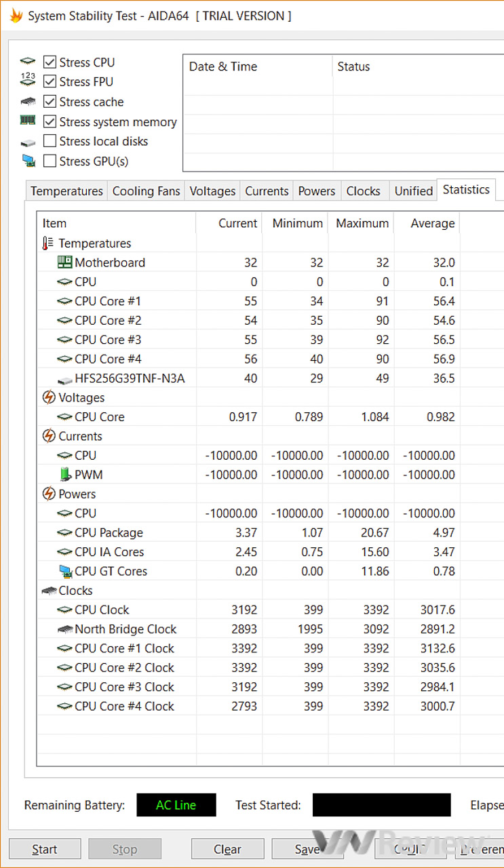Click the disk drive icon beside Stress local disks
Screen dimensions: 504x868
[28, 142]
